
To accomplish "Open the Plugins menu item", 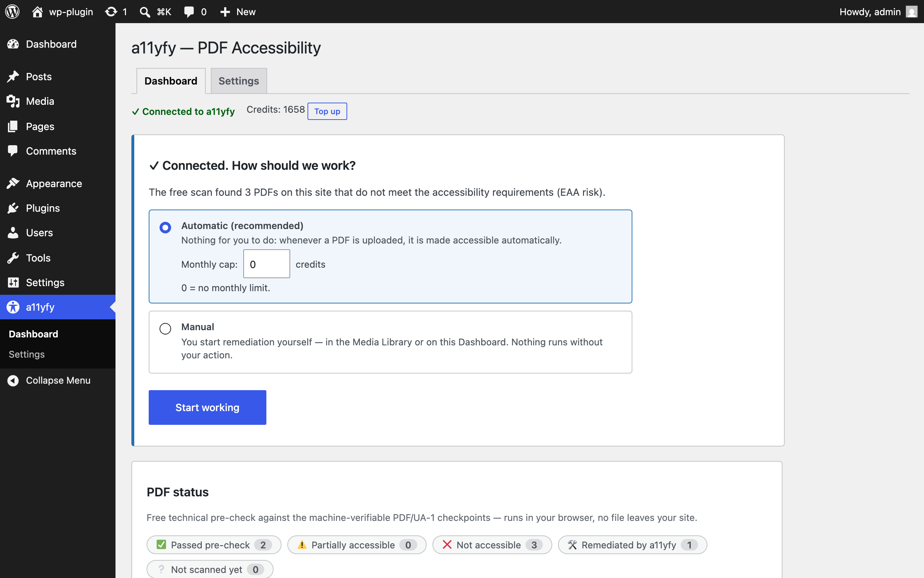I will tap(58, 208).
